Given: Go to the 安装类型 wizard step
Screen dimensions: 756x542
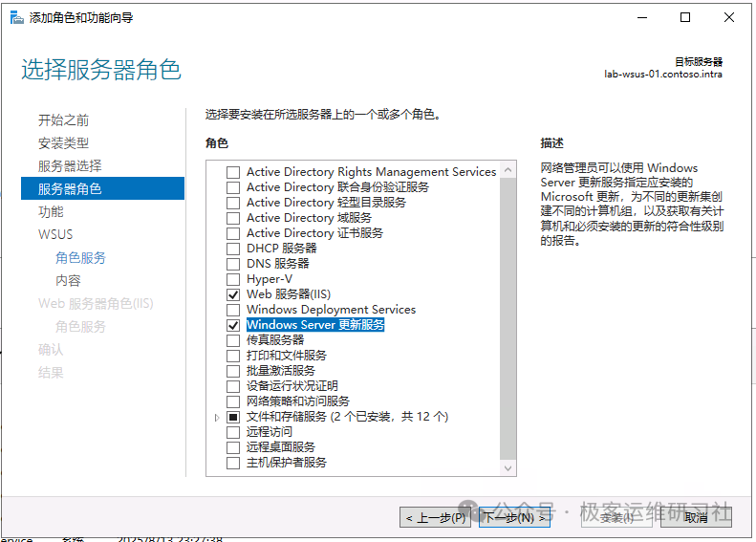Looking at the screenshot, I should tap(63, 143).
